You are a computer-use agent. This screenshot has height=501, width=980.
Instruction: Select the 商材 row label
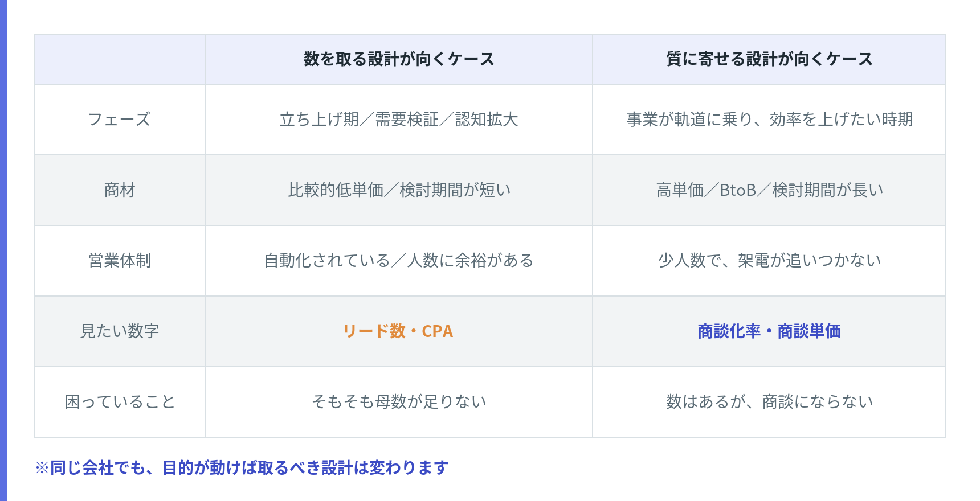pyautogui.click(x=120, y=190)
